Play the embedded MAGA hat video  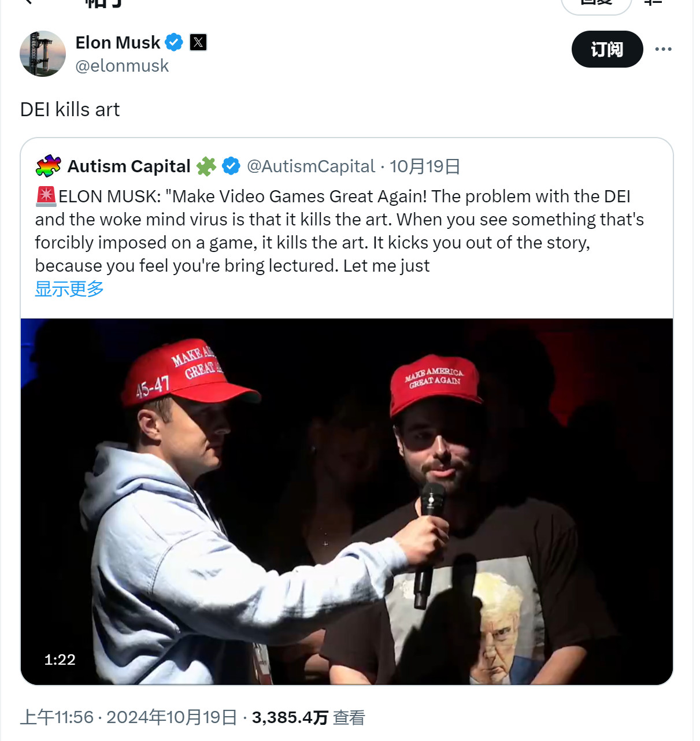(x=347, y=501)
